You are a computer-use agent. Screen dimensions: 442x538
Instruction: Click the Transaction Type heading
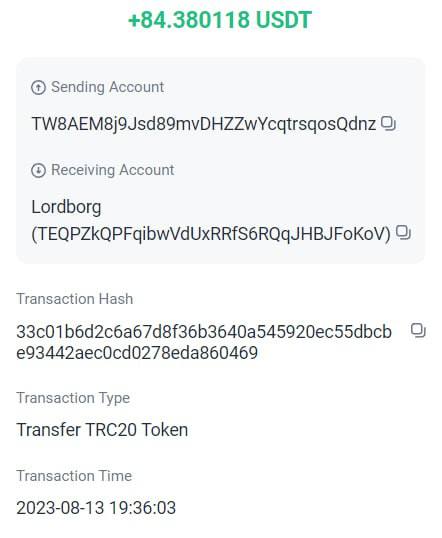tap(73, 398)
